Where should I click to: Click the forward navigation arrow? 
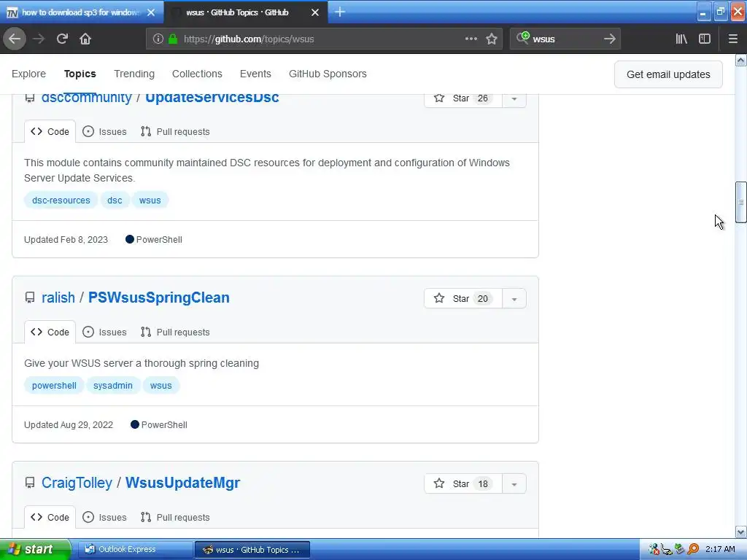click(x=39, y=39)
